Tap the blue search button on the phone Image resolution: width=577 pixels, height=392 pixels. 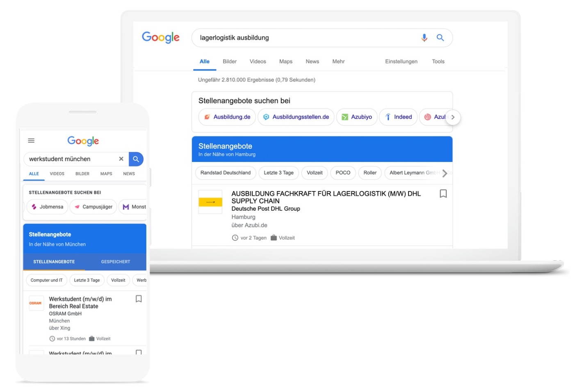click(136, 159)
